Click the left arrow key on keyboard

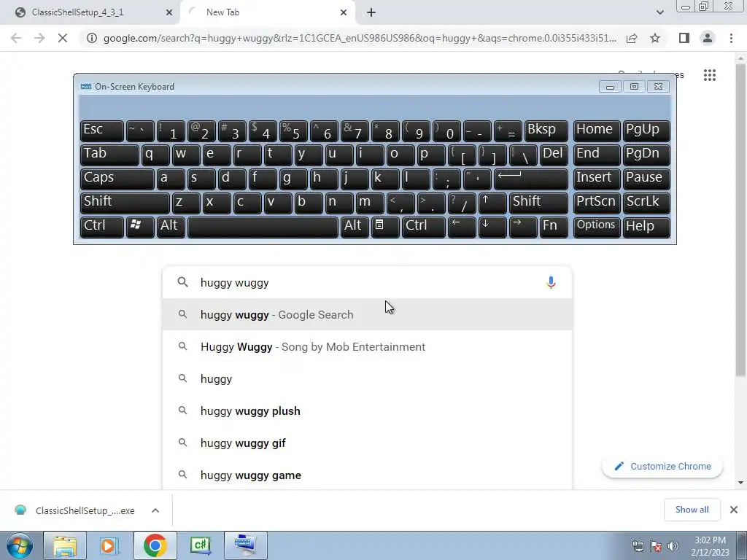[461, 226]
